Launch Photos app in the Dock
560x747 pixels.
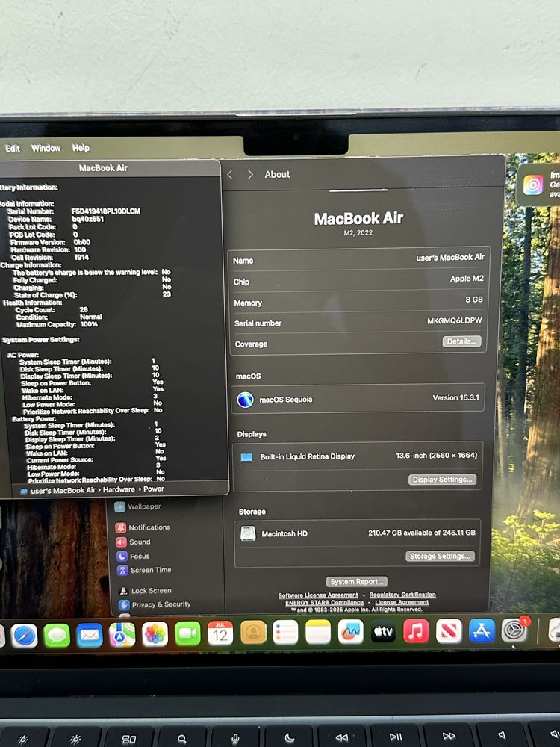[155, 634]
